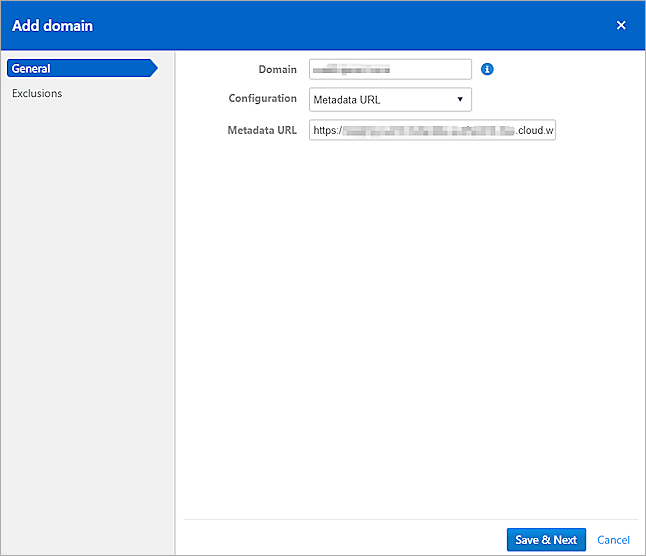Open the Configuration dropdown
This screenshot has width=646, height=556.
[390, 99]
